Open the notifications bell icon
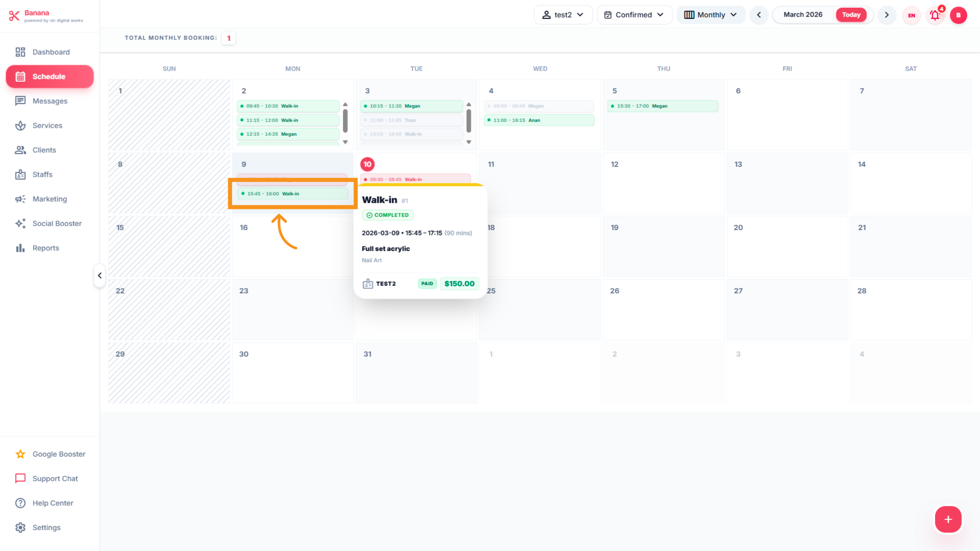The width and height of the screenshot is (980, 551). [x=935, y=16]
